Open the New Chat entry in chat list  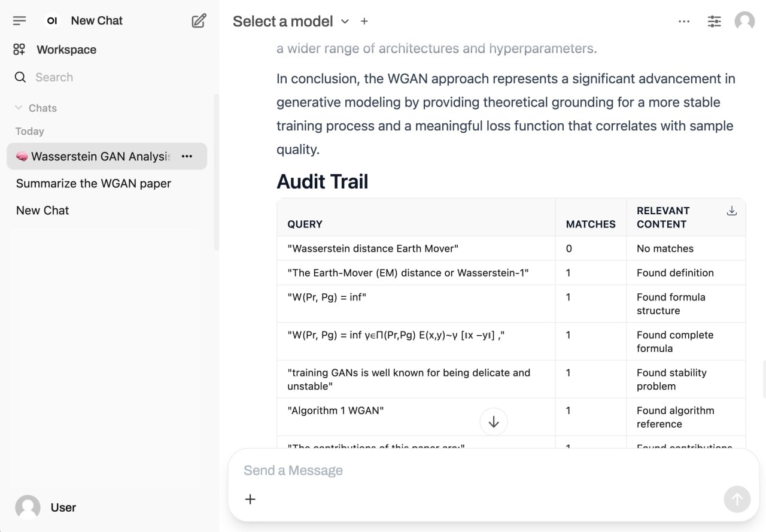[x=42, y=211]
